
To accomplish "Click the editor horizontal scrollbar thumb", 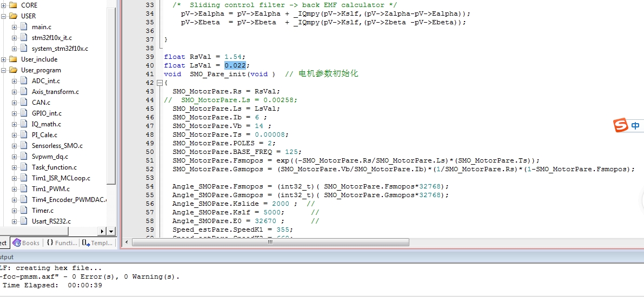I will (x=270, y=242).
